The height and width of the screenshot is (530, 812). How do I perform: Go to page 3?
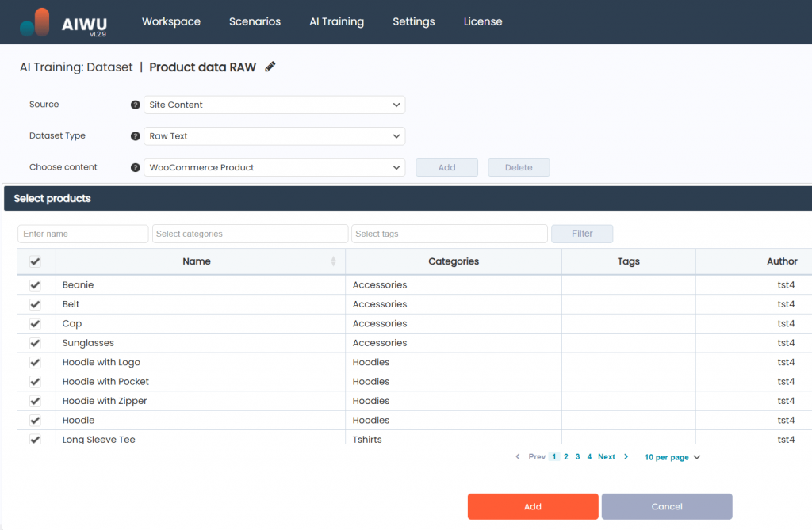click(x=578, y=456)
